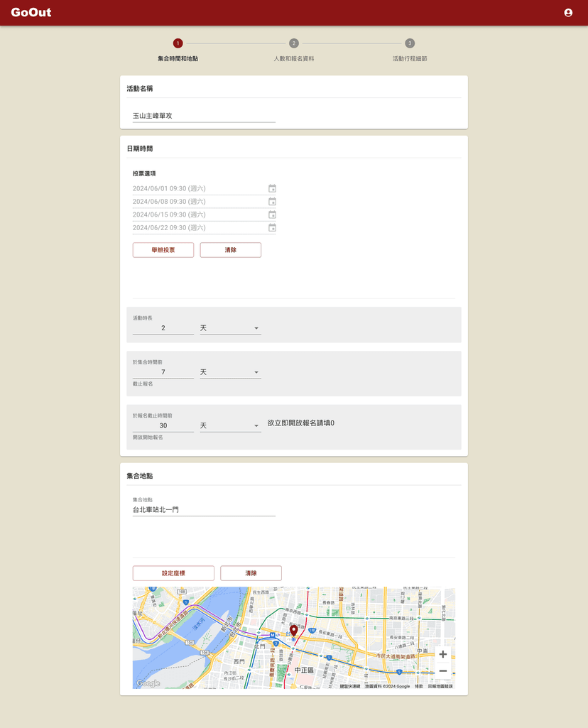Expand the 截止報名 unit dropdown
Screen dimensions: 588x728
click(x=230, y=372)
